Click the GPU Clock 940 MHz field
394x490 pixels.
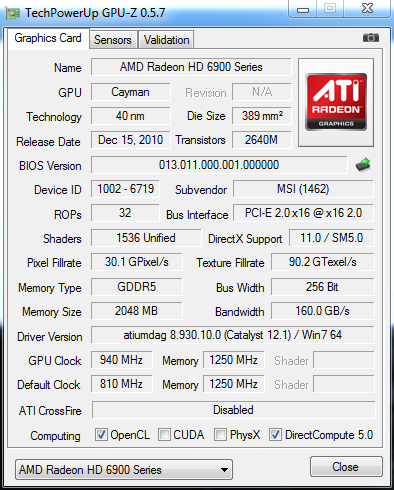(x=122, y=360)
